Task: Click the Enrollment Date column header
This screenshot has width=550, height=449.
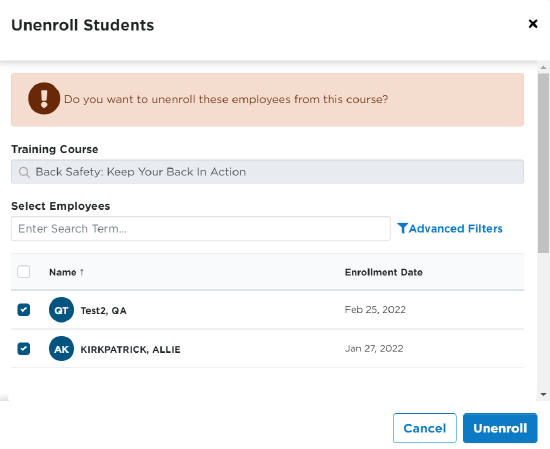Action: 383,272
